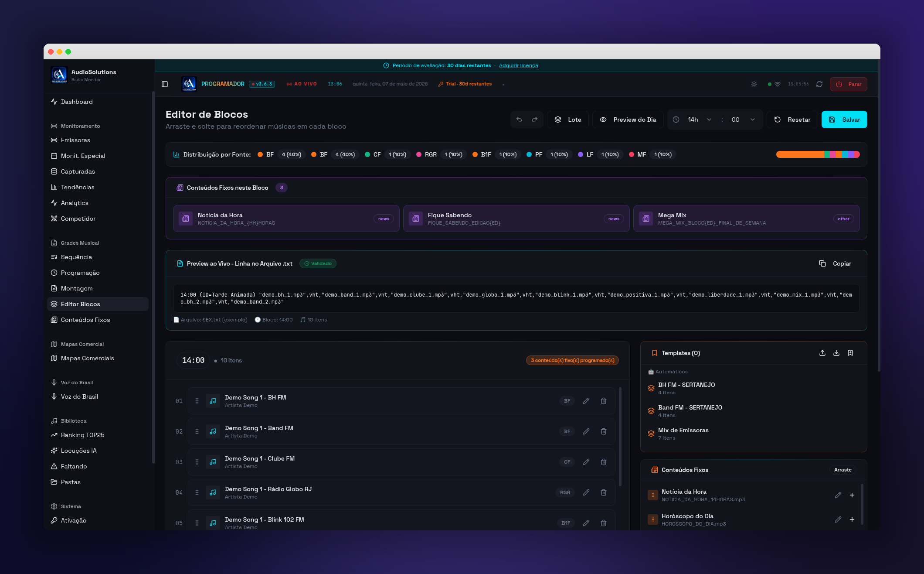
Task: Click the source distribution color bar
Action: pyautogui.click(x=818, y=154)
